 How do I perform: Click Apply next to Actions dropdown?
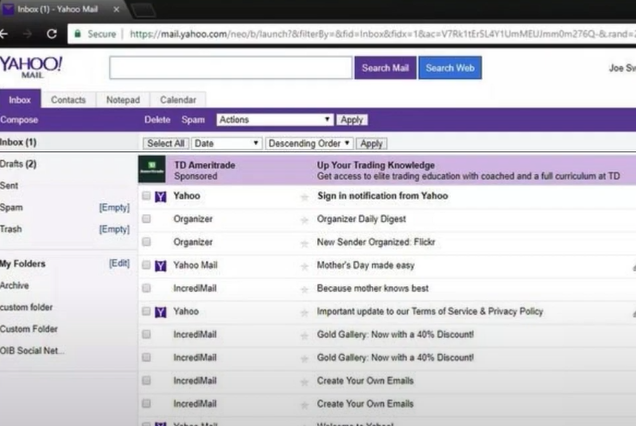(352, 120)
